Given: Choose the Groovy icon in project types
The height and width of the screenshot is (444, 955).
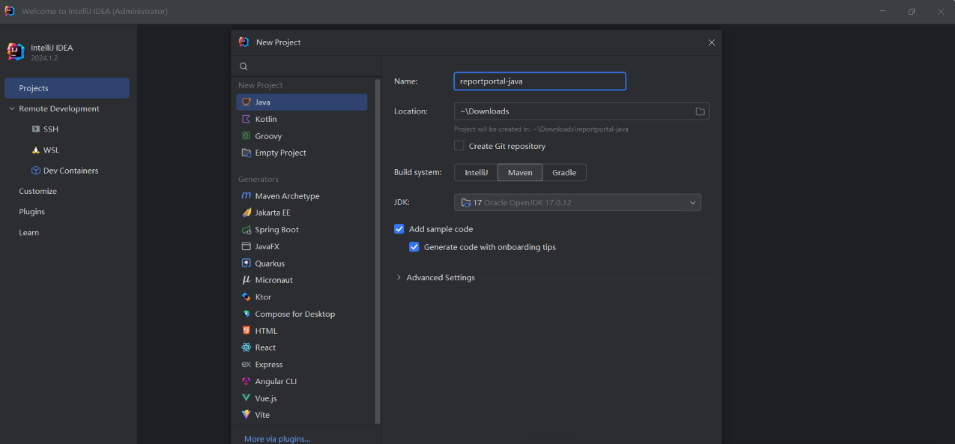Looking at the screenshot, I should (x=246, y=136).
